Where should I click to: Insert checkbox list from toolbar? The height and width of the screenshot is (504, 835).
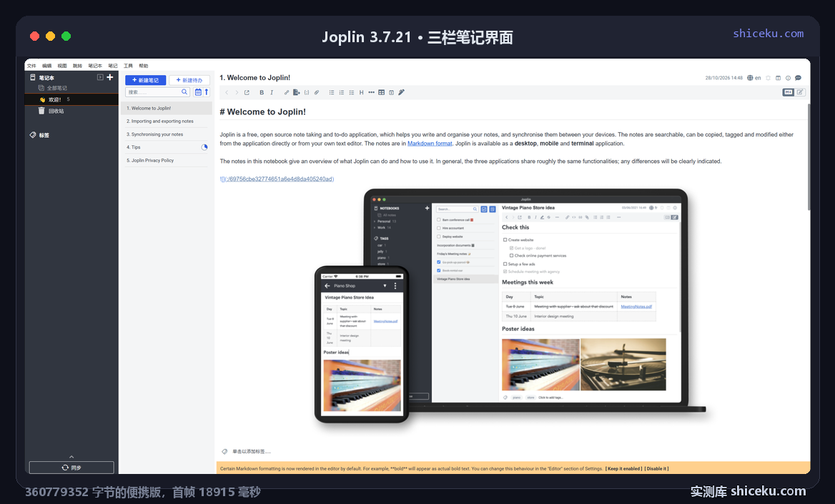click(352, 93)
